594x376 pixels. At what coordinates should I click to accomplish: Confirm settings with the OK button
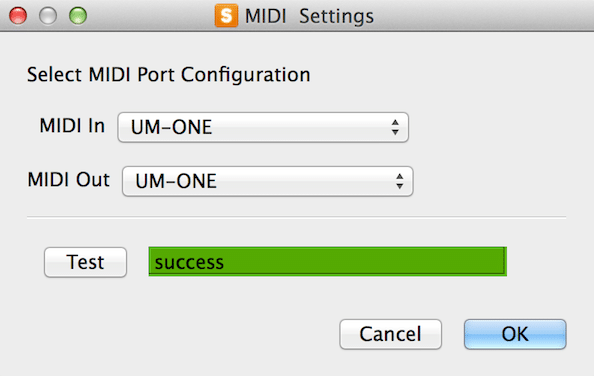tap(515, 334)
